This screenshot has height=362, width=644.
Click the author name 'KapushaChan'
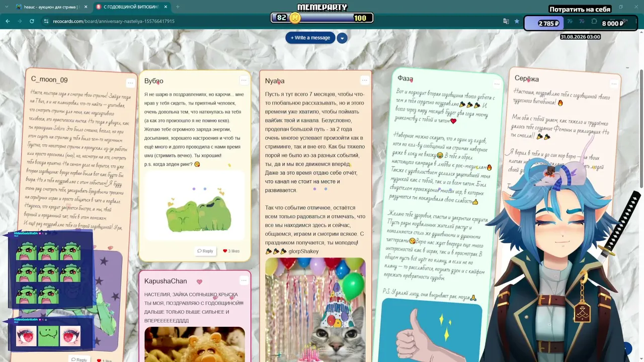click(166, 281)
